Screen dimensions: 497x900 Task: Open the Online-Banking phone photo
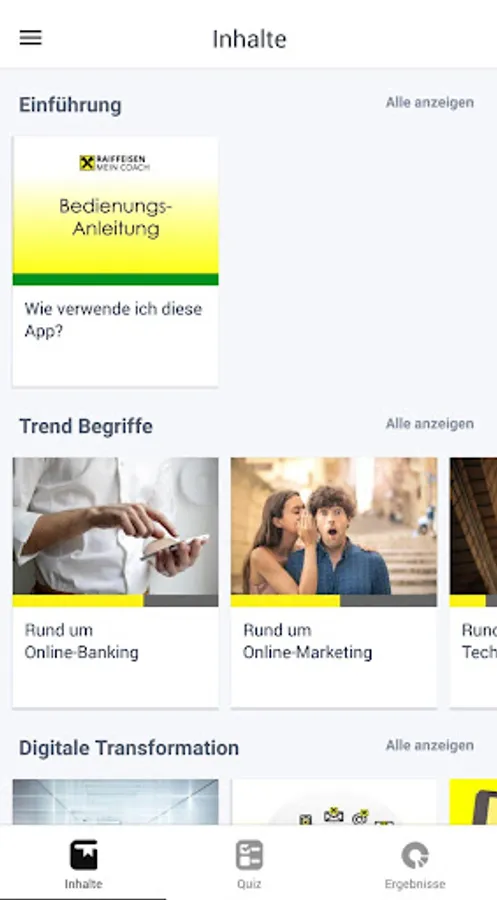[x=115, y=526]
